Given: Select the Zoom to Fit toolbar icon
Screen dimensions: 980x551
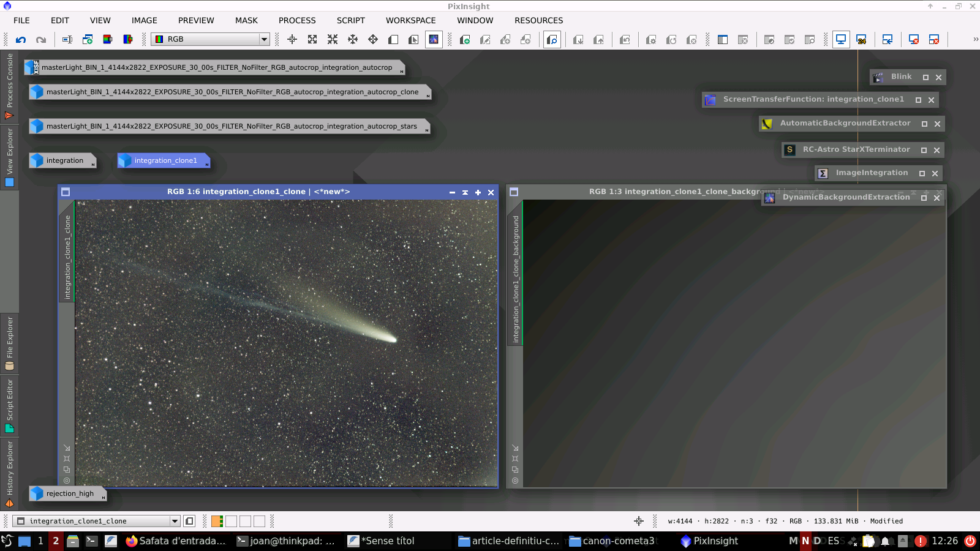Looking at the screenshot, I should point(312,40).
